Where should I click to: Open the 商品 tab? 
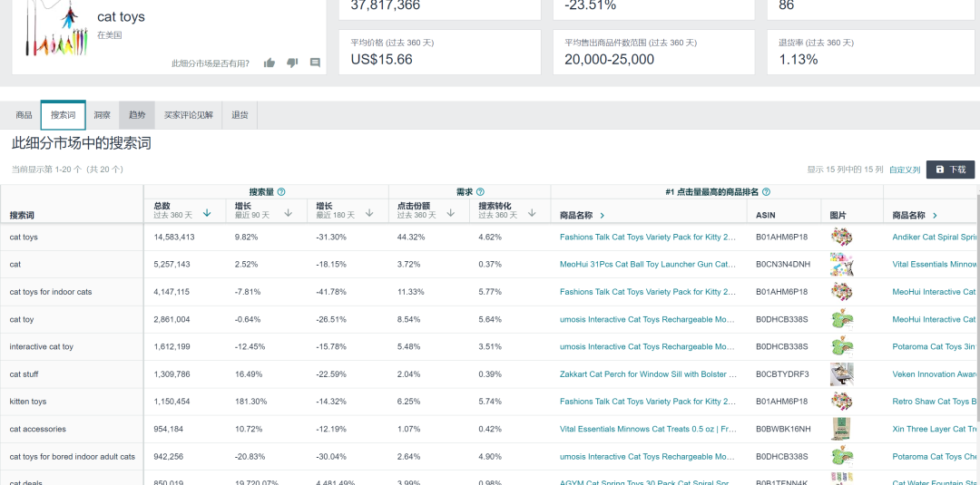coord(24,115)
